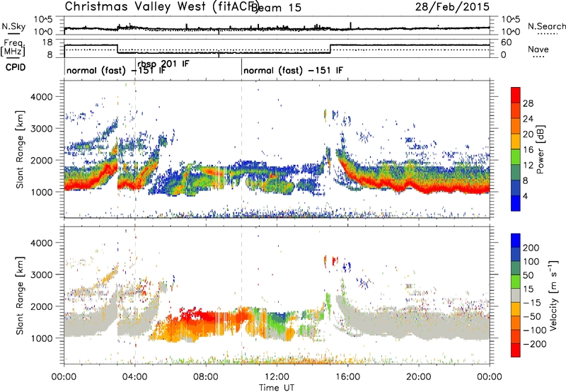Screen dimensions: 566x392
Task: Pick the dark green Power segment between 8 and 12
Action: click(x=516, y=172)
